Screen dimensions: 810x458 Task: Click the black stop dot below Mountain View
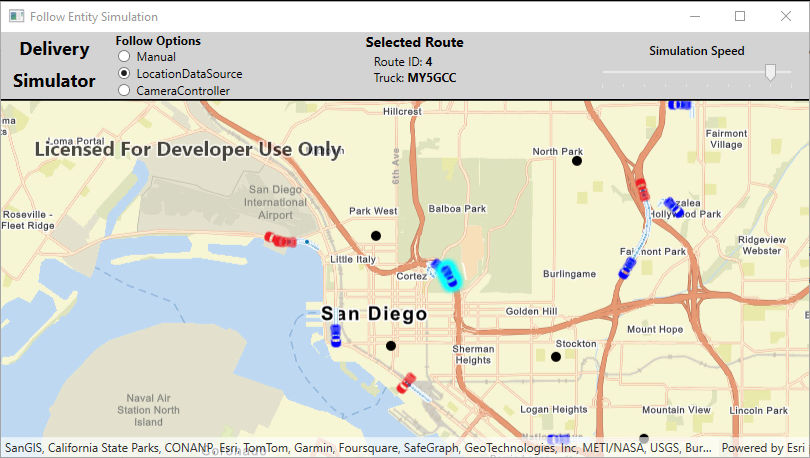point(644,439)
